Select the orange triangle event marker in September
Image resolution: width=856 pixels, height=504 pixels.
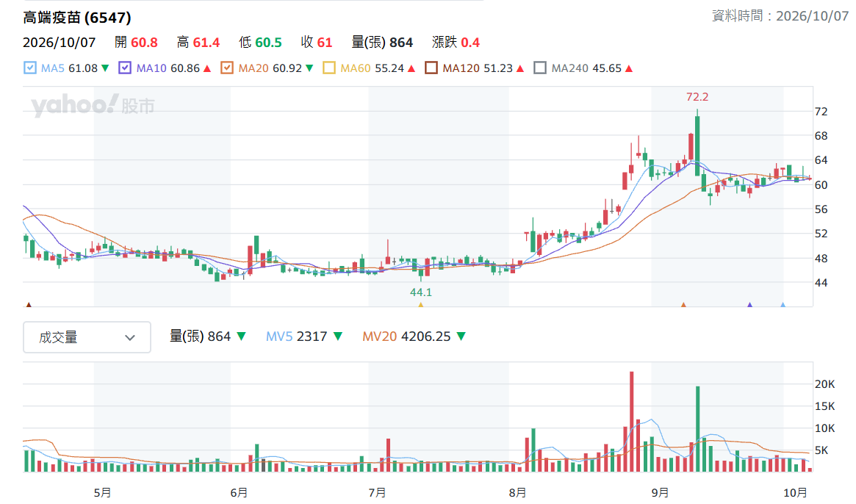tap(683, 305)
